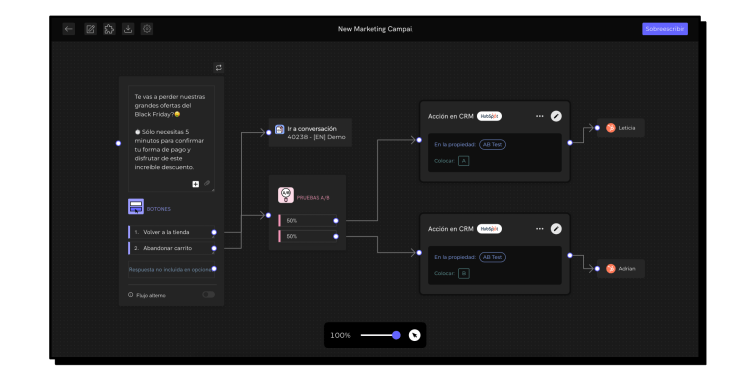Click the first 50% split field

308,221
